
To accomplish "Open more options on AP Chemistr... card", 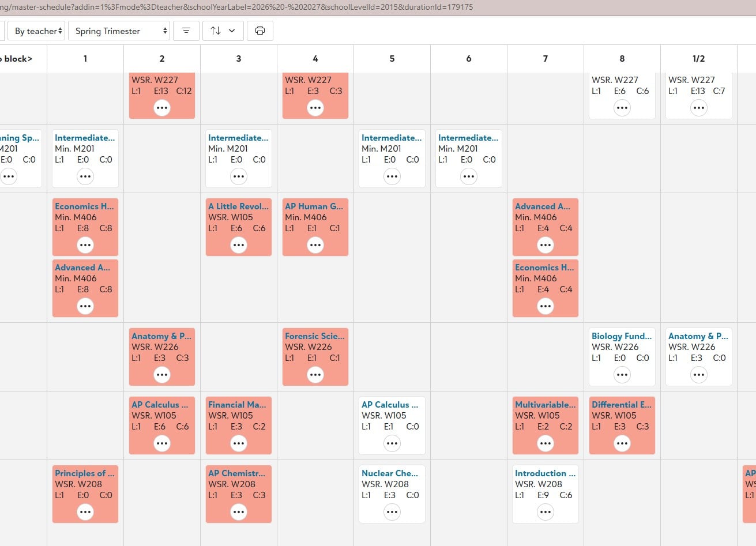I will click(x=239, y=512).
